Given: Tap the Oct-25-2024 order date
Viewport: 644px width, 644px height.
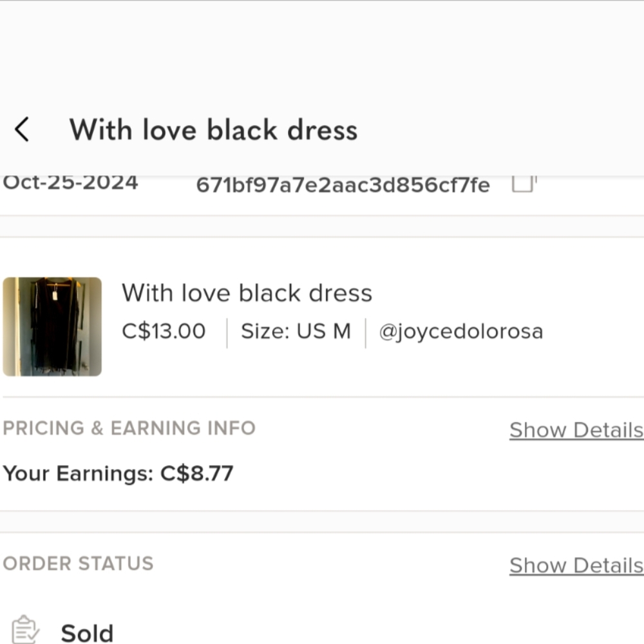Looking at the screenshot, I should click(x=70, y=183).
